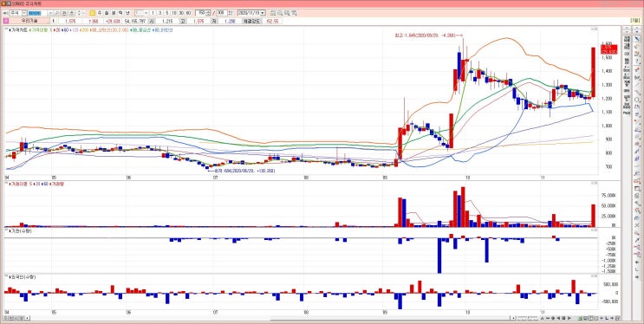
Task: Open the 2020/11/19 date dropdown
Action: click(263, 13)
